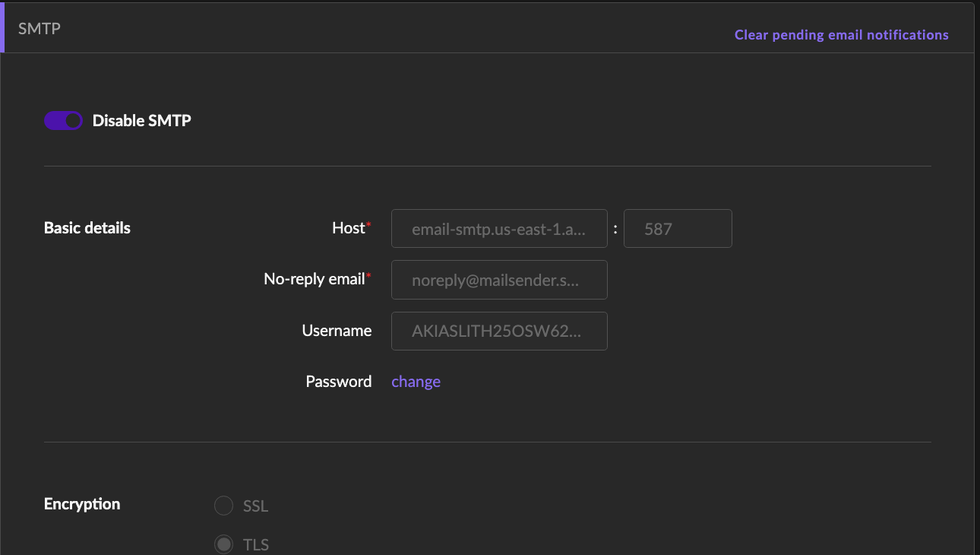
Task: Click the Password field label
Action: tap(338, 382)
